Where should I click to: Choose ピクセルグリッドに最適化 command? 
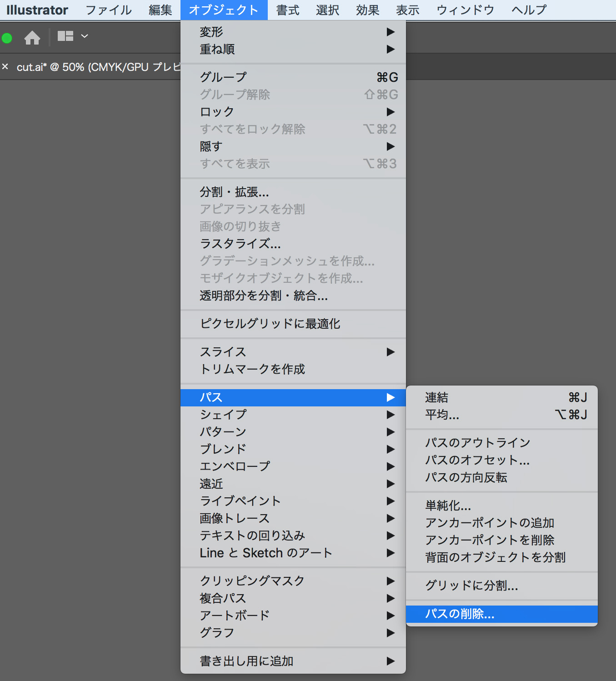point(293,324)
